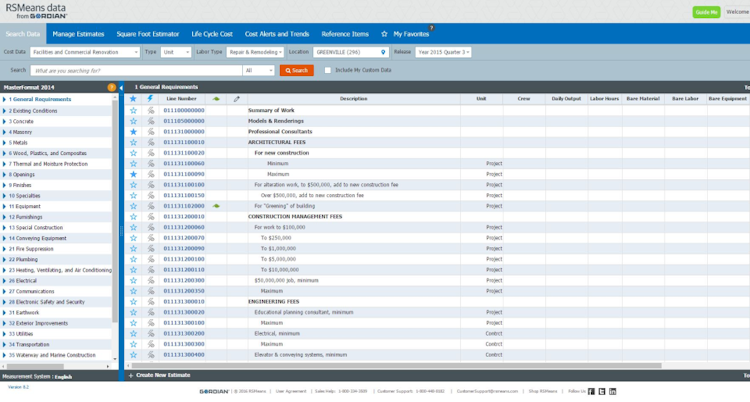Click the Location GREENVILLE input field
Image resolution: width=750 pixels, height=402 pixels.
(351, 52)
